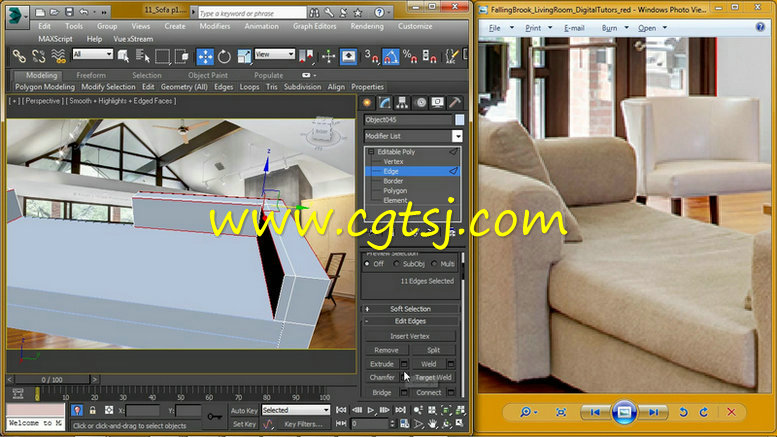
Task: Expand the Soft Selection rollout
Action: click(x=410, y=309)
